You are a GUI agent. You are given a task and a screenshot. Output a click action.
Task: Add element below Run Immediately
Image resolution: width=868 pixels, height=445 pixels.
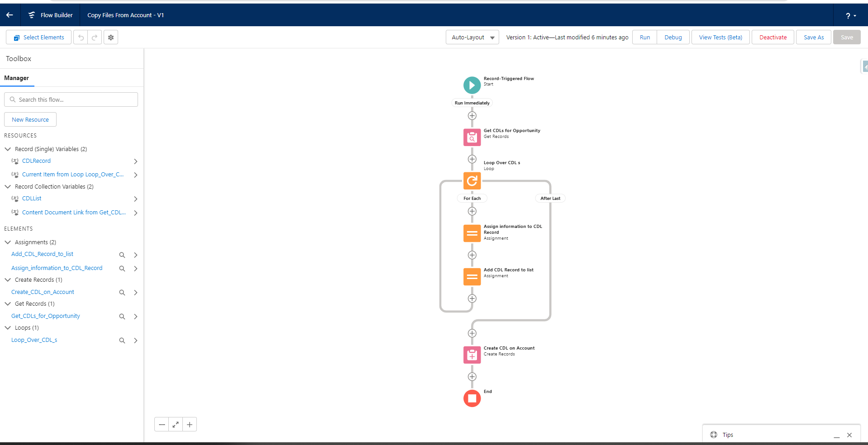coord(472,116)
